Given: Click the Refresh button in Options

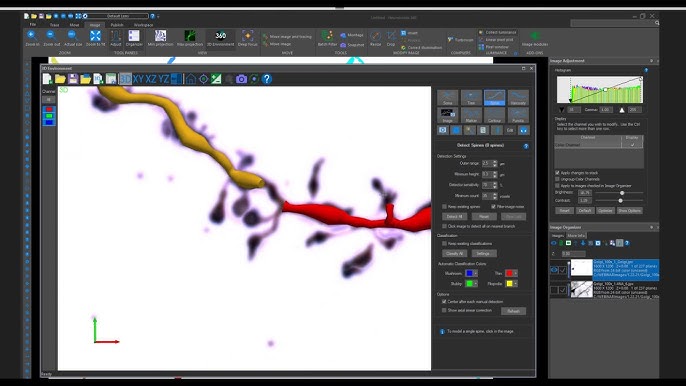Looking at the screenshot, I should (x=514, y=311).
